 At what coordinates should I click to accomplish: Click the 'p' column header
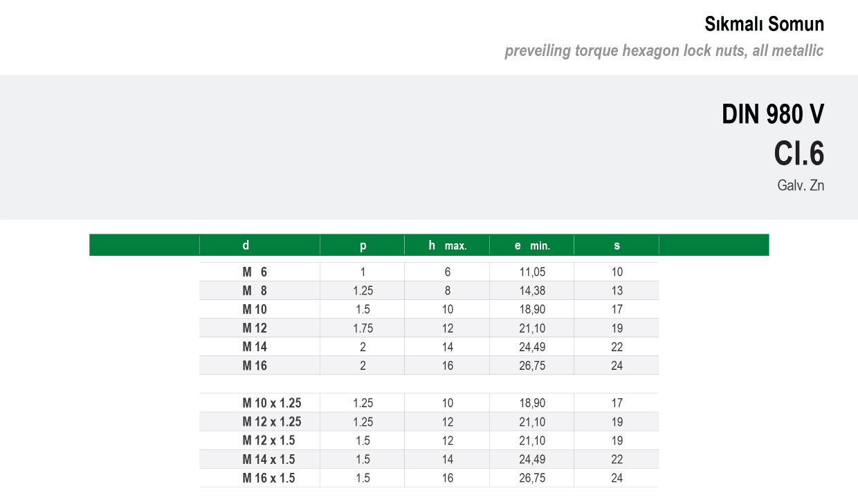click(363, 245)
